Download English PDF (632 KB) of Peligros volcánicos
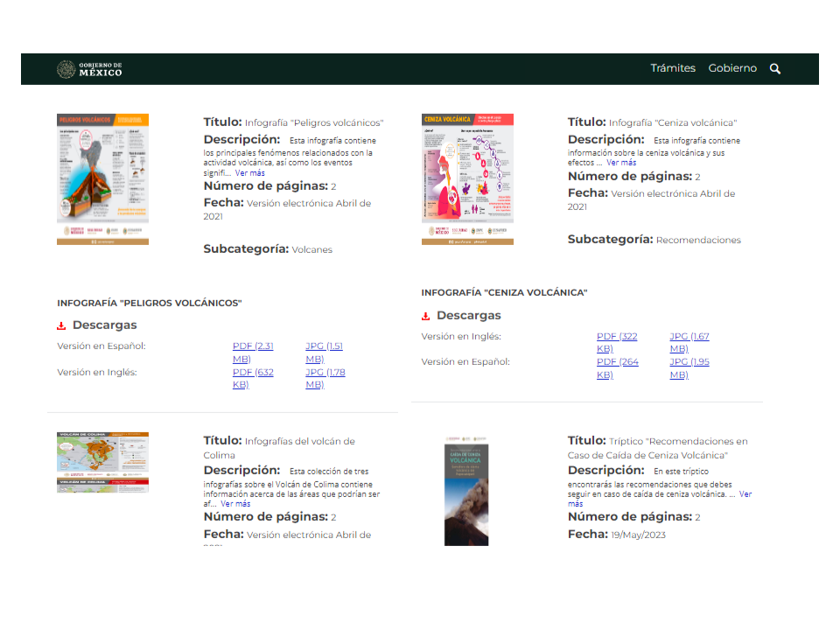Viewport: 840px width, 630px height. (253, 378)
